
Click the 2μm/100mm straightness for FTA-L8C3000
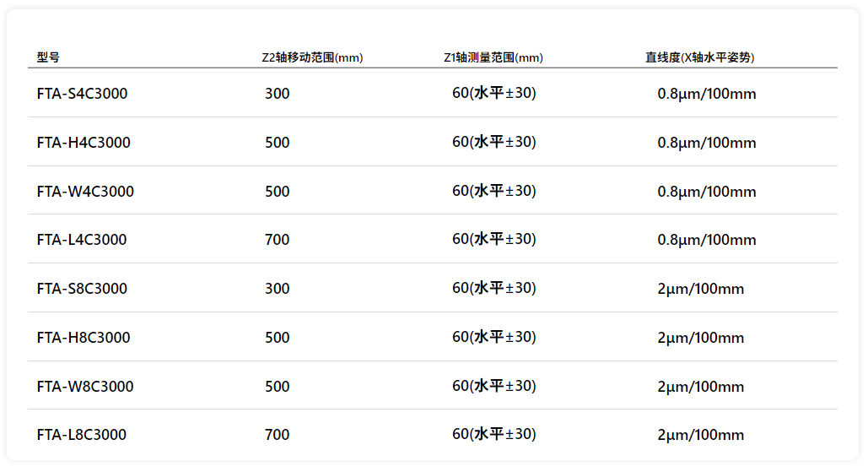(700, 435)
